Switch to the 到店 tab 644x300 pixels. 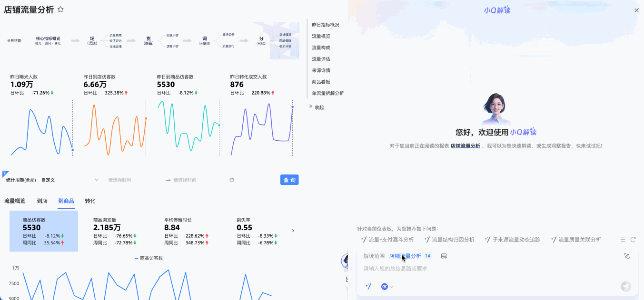click(x=42, y=201)
